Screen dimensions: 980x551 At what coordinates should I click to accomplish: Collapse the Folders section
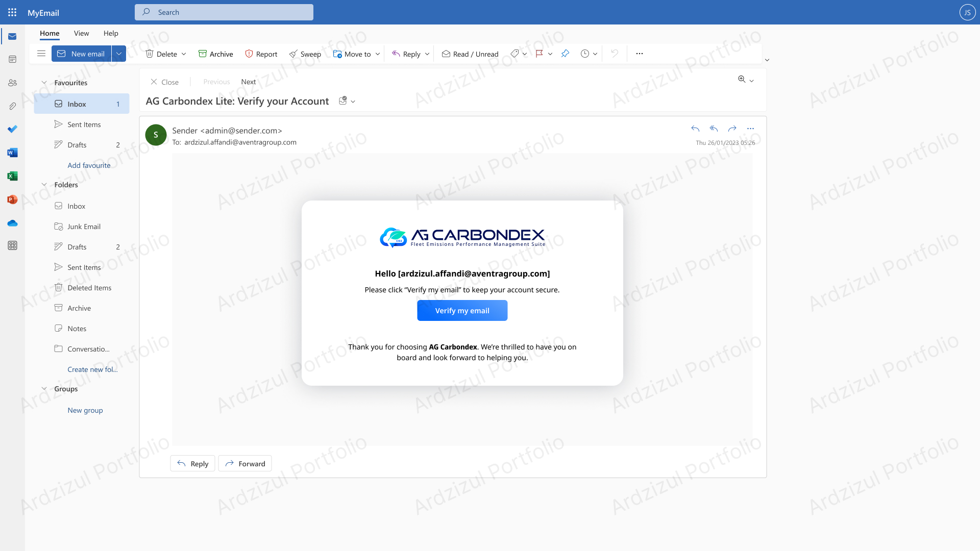click(x=44, y=185)
